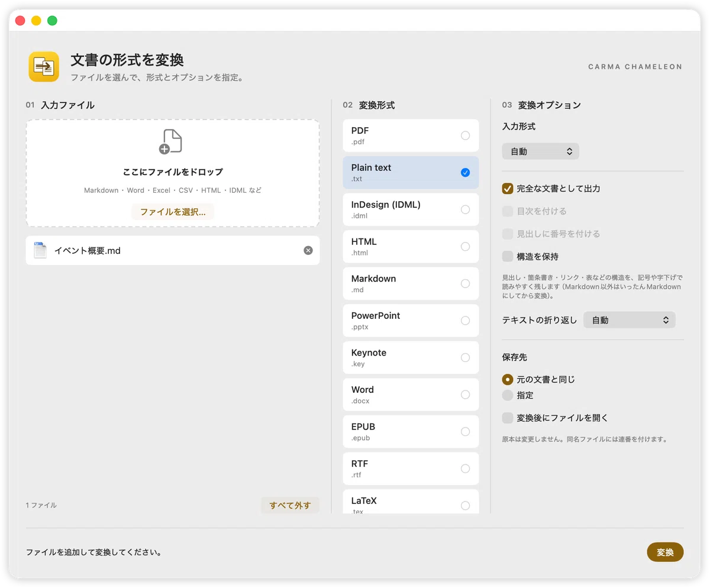Click the yellow minimize window button
This screenshot has width=710, height=588.
pos(36,20)
